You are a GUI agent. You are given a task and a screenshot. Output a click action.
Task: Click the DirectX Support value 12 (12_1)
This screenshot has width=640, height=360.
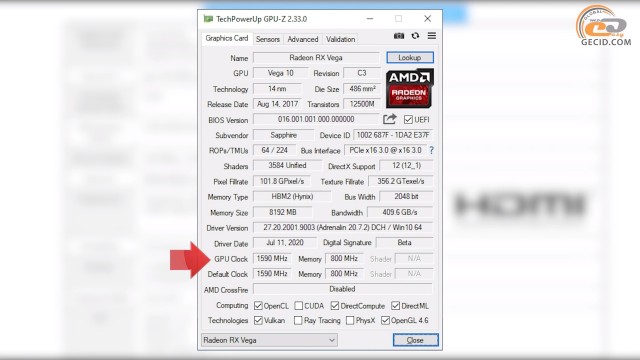pos(406,165)
